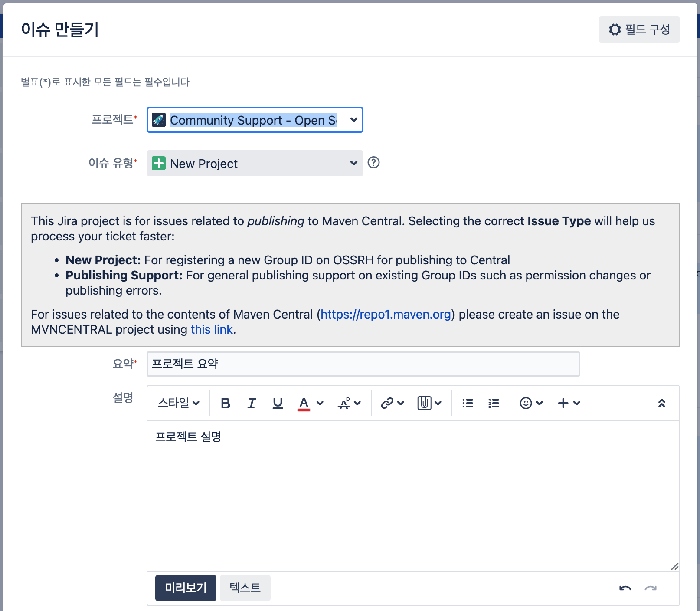Click the green plus New Project icon
Viewport: 700px width, 611px height.
coord(159,163)
